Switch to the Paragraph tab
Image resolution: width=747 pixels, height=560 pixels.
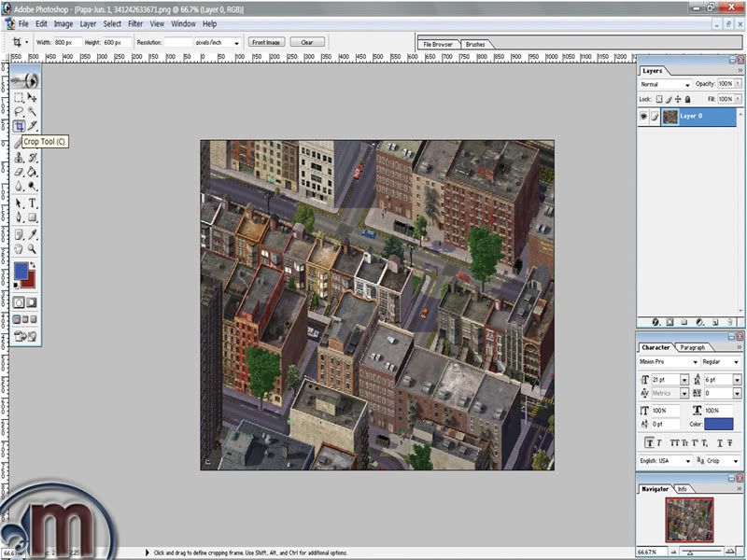(692, 347)
